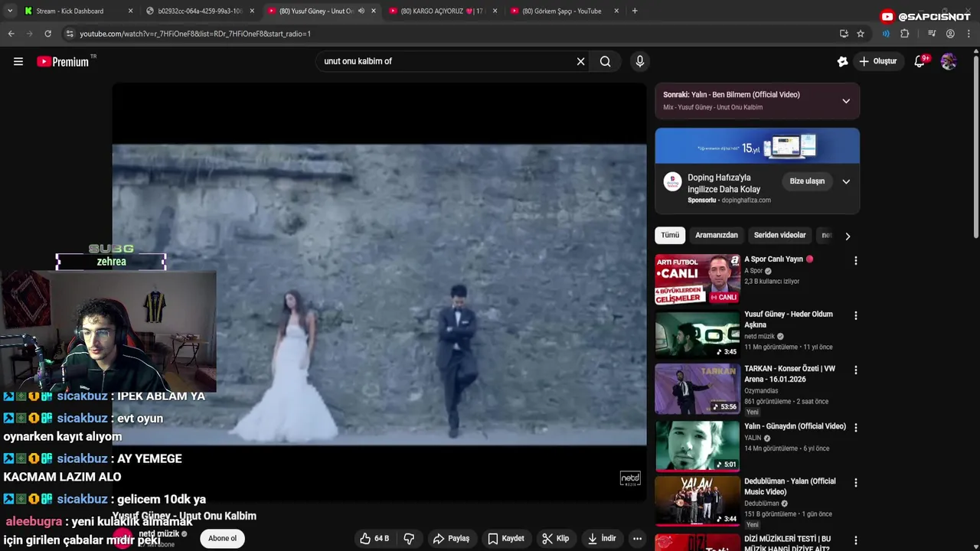Like the video with thumbs up
Image resolution: width=980 pixels, height=551 pixels.
coord(374,539)
